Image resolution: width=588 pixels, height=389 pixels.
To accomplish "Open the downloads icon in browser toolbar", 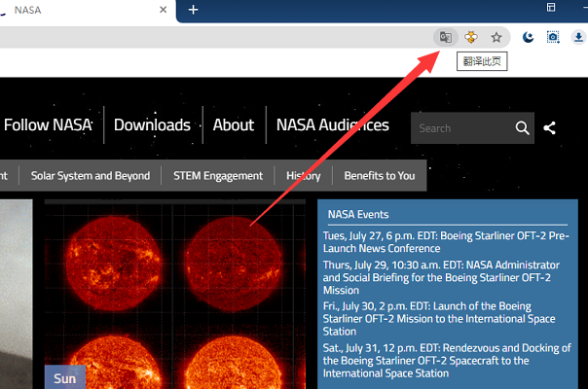I will coord(578,37).
